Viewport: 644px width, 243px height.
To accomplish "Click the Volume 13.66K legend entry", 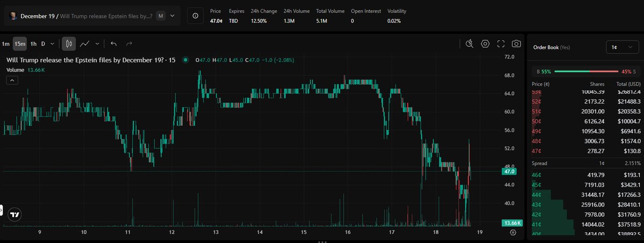I will pos(25,70).
